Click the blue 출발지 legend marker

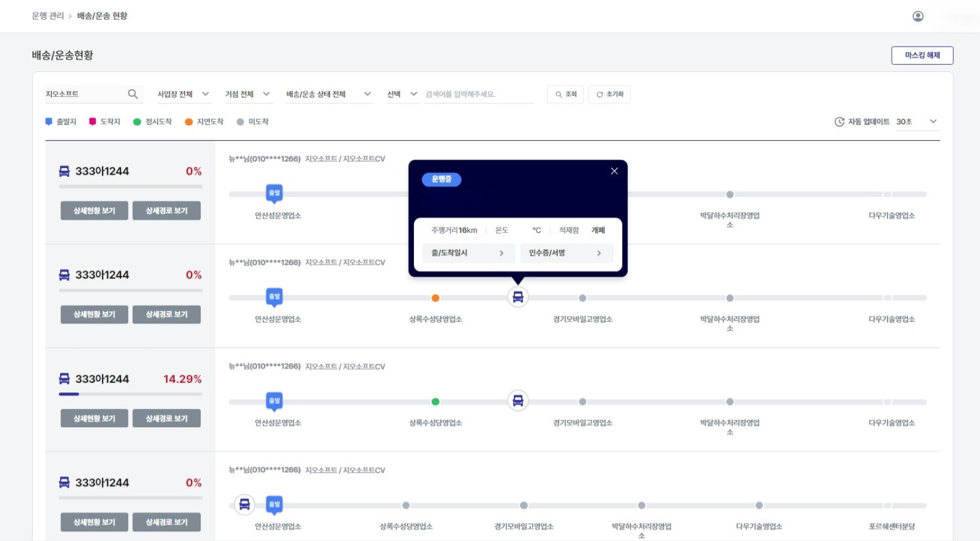[48, 122]
